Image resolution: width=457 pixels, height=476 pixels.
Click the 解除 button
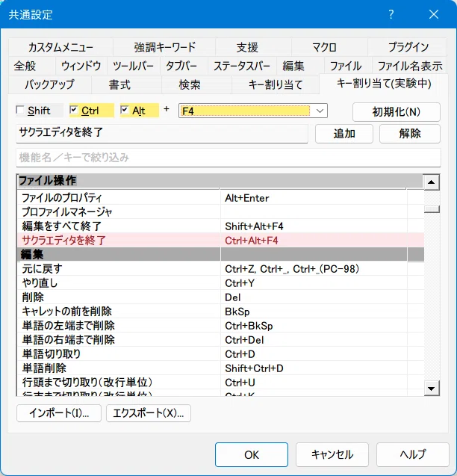(x=410, y=134)
